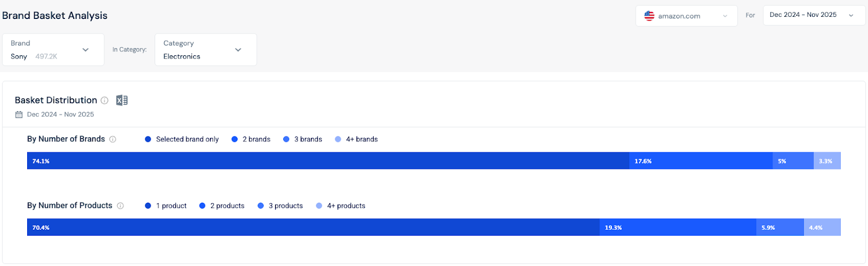Screen dimensions: 868x266
Task: Click the US flag icon for amazon.com
Action: (x=649, y=16)
